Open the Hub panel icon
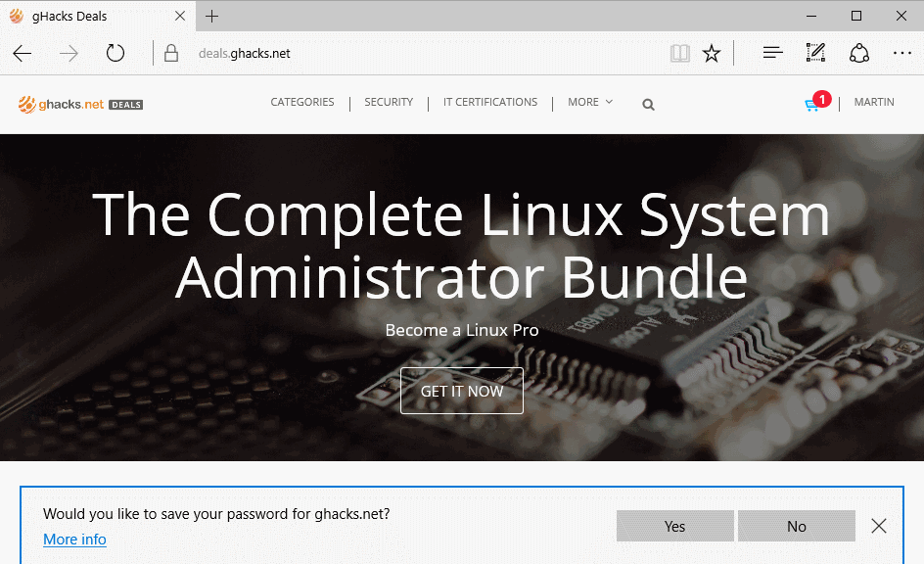The image size is (924, 564). point(772,53)
